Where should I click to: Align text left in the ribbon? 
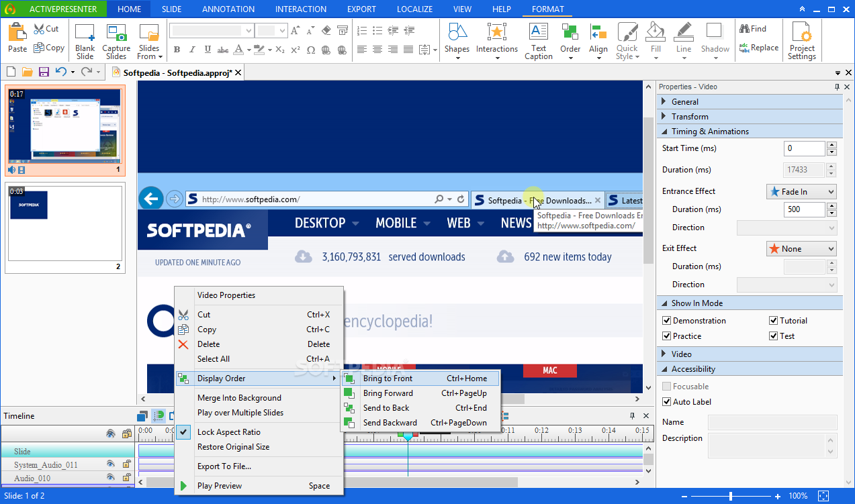[362, 50]
